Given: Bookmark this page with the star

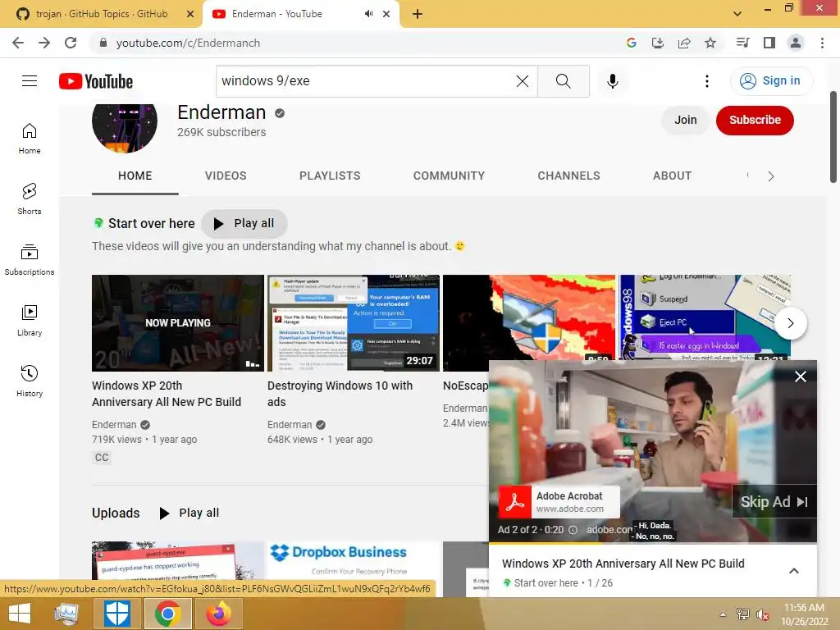Looking at the screenshot, I should pyautogui.click(x=710, y=43).
